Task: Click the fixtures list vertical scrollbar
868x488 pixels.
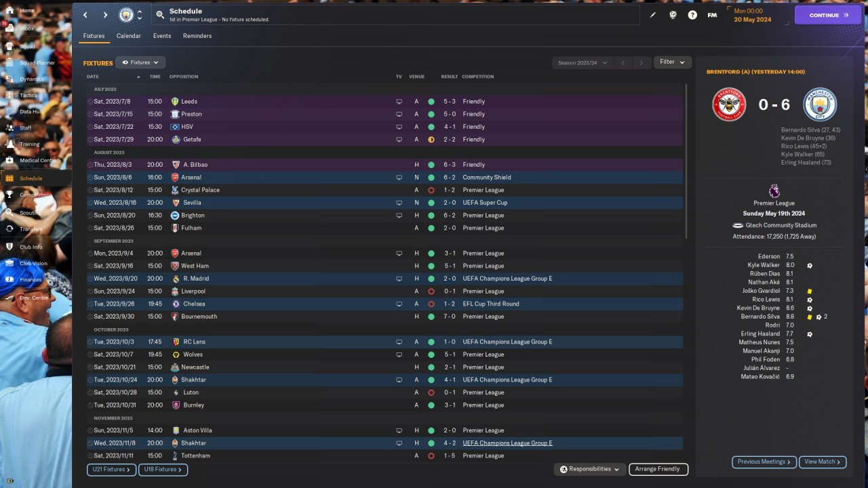Action: point(686,161)
